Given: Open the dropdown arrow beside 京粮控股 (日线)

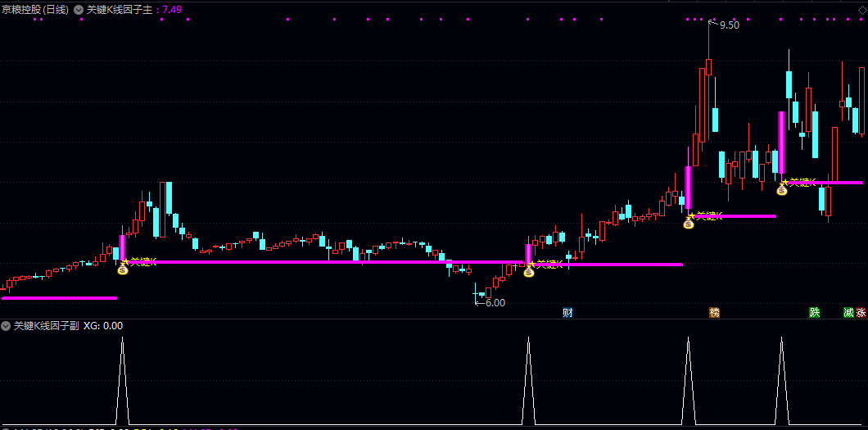Looking at the screenshot, I should 78,9.
